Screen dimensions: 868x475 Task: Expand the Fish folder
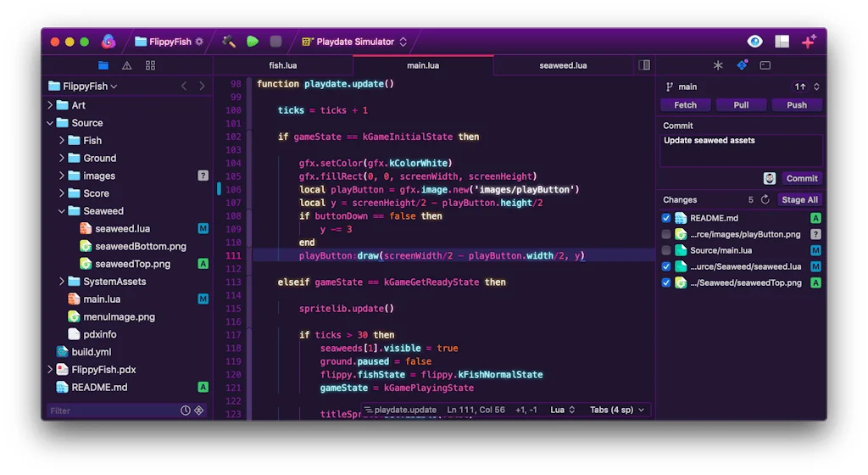pos(61,141)
